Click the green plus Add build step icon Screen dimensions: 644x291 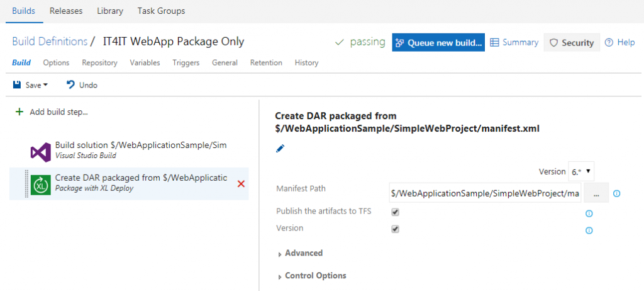pyautogui.click(x=19, y=112)
